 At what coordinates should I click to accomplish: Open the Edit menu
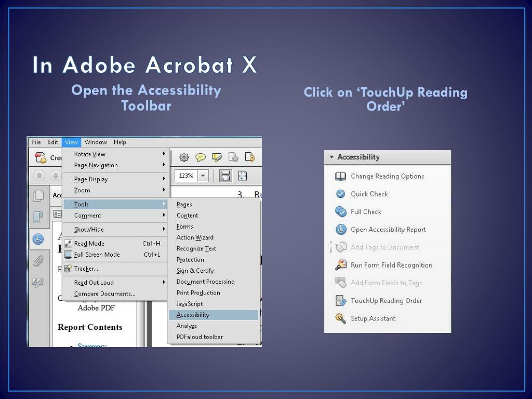coord(53,142)
